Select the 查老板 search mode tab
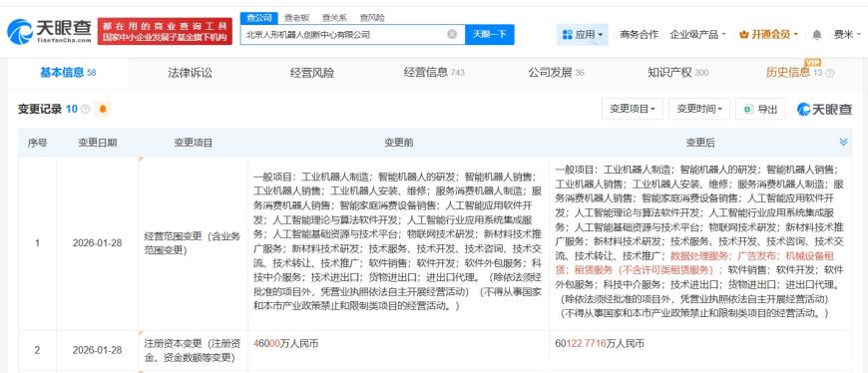 pyautogui.click(x=297, y=18)
